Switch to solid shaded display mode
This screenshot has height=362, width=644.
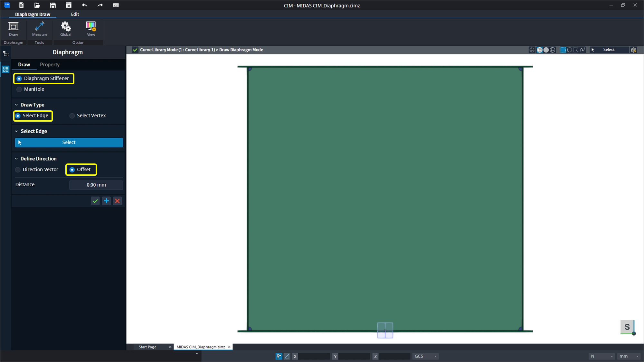click(546, 50)
